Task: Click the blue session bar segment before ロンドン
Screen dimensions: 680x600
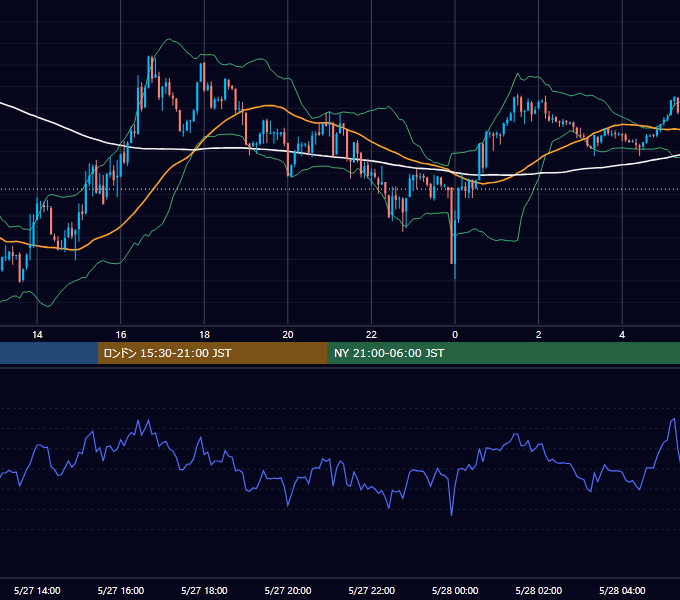Action: (49, 353)
